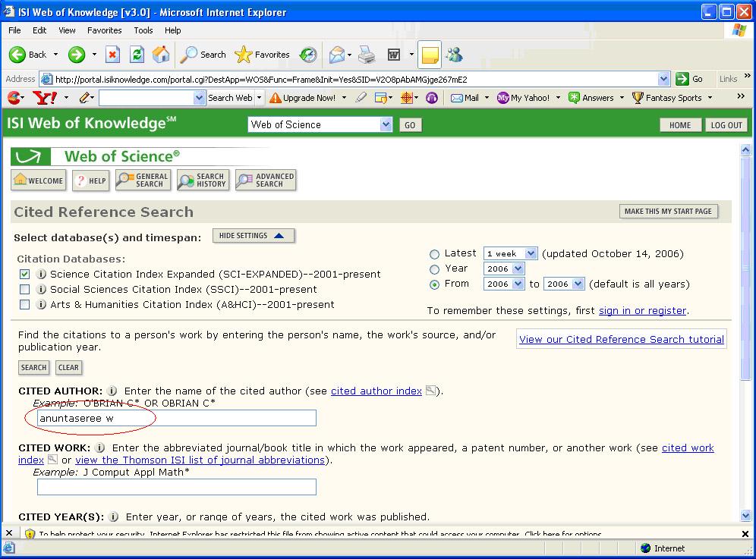Click info icon next to CITED AUTHOR

coord(112,391)
